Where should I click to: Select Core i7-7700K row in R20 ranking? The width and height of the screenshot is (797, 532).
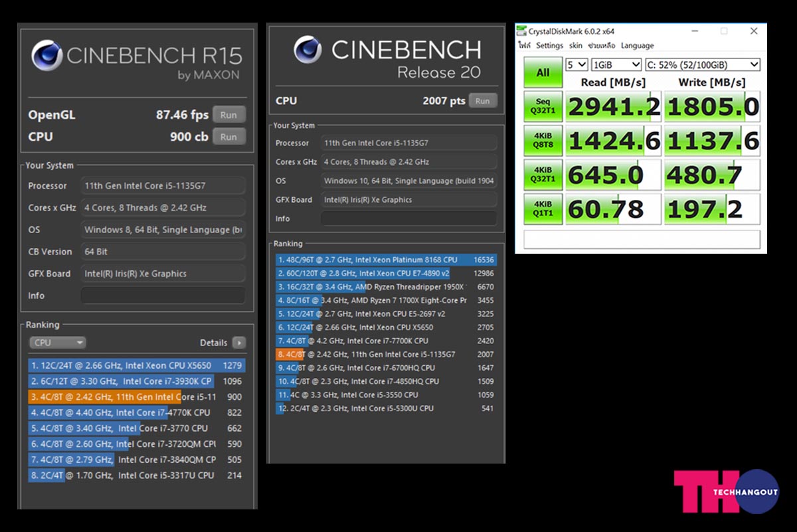click(386, 341)
